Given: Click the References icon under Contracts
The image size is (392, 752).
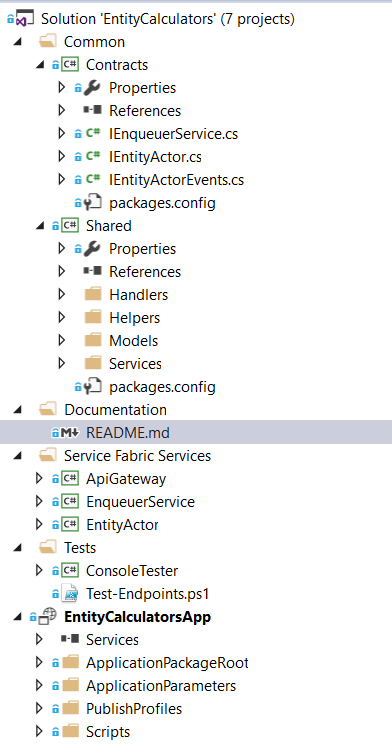Looking at the screenshot, I should coord(92,110).
